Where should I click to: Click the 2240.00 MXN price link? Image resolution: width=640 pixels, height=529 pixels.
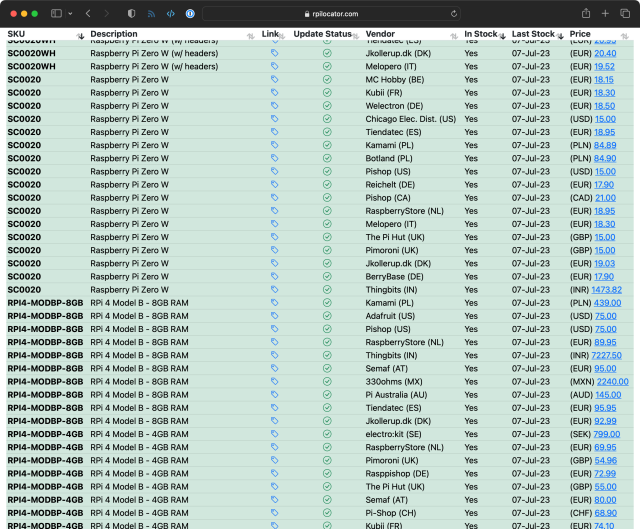[613, 382]
